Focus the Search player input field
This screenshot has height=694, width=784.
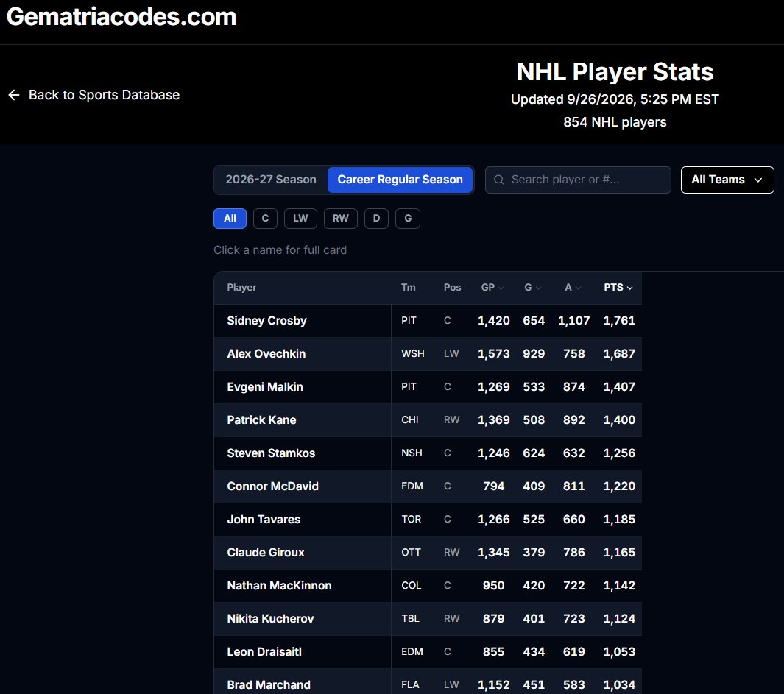coord(578,180)
